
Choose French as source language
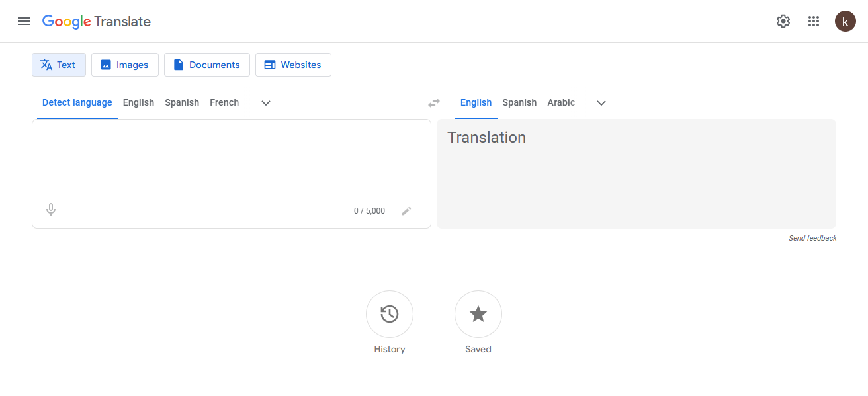[x=224, y=102]
